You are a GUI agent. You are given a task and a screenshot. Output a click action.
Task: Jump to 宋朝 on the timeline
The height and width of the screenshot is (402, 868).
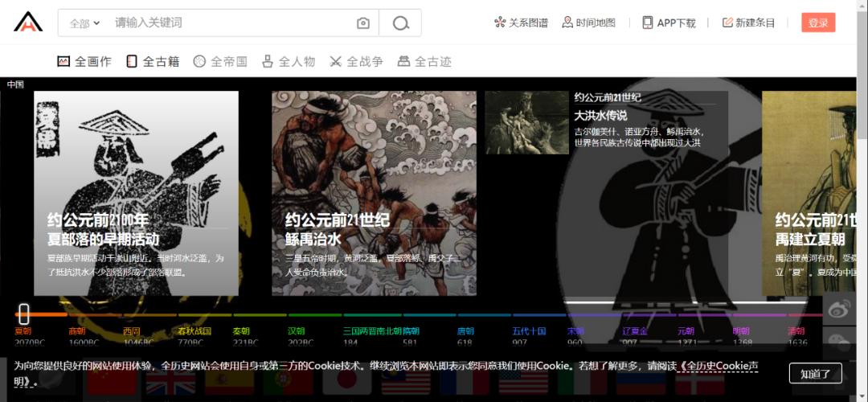[575, 331]
